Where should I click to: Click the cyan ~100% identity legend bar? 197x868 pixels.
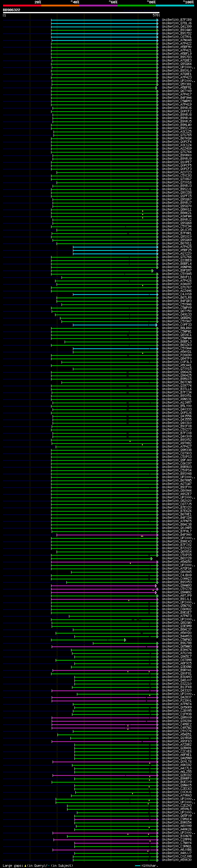pyautogui.click(x=175, y=6)
